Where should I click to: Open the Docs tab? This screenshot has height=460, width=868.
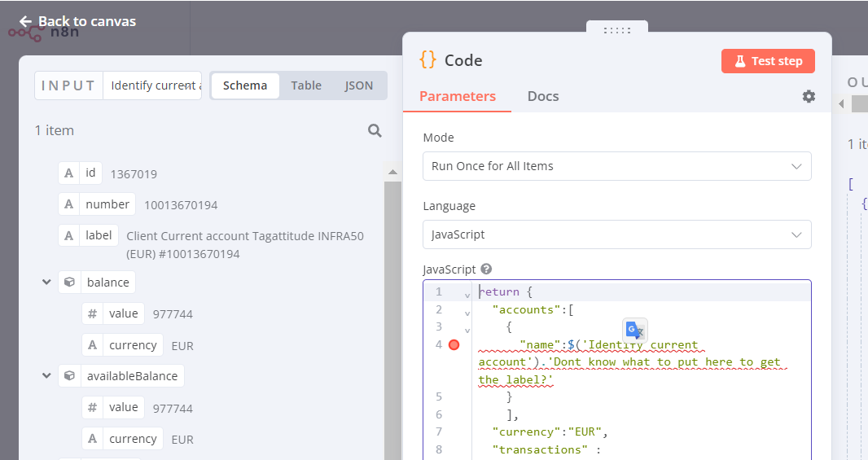[543, 96]
